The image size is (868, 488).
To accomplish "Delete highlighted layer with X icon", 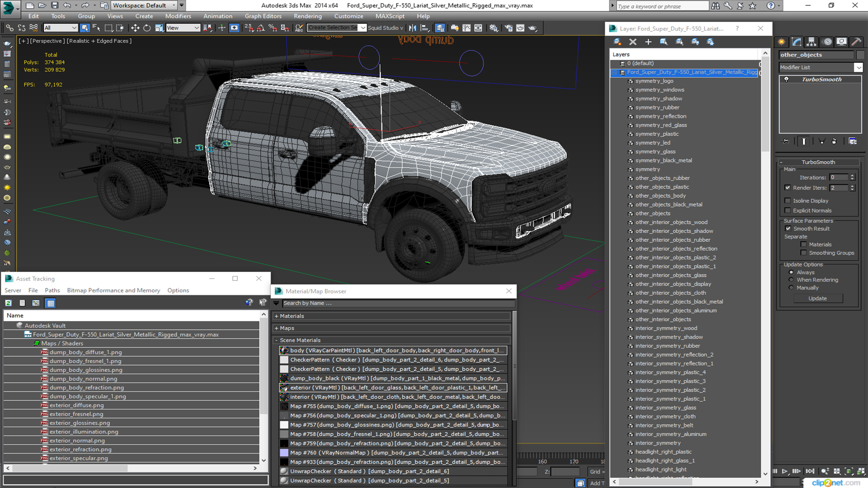I will coord(633,42).
